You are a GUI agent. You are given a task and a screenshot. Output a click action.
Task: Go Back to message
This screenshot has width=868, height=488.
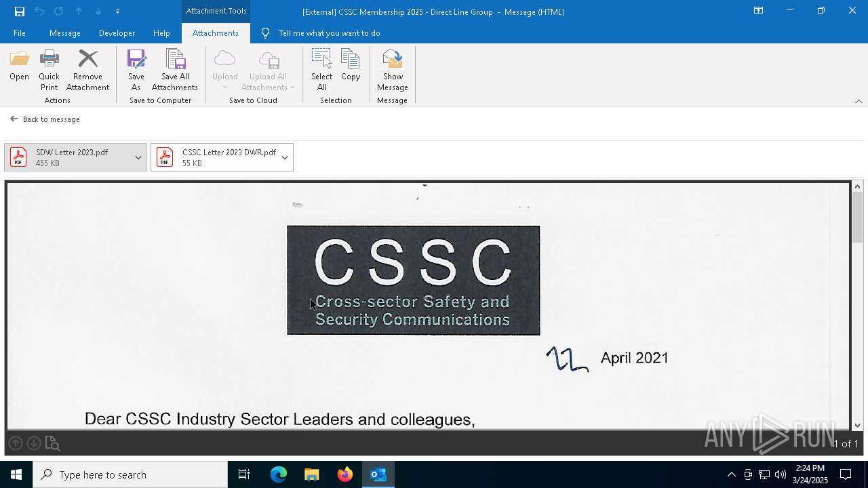click(45, 119)
